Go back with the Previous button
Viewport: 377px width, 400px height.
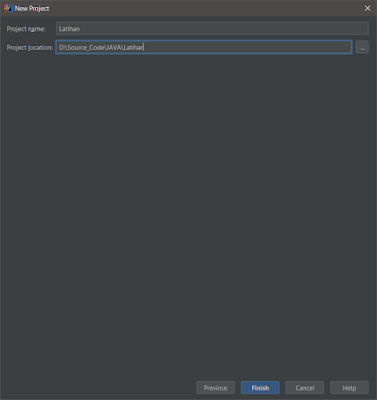tap(215, 388)
